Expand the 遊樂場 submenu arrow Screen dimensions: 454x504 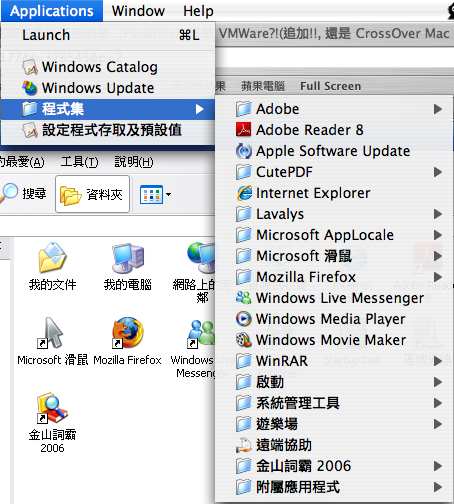438,424
